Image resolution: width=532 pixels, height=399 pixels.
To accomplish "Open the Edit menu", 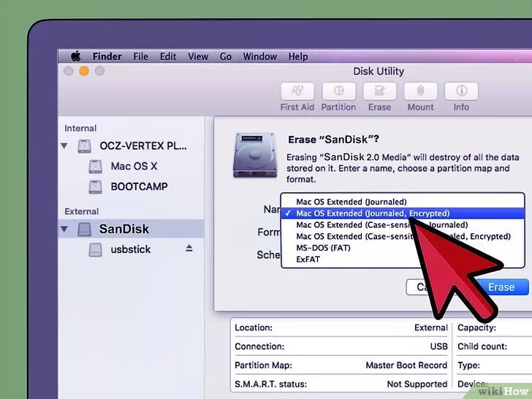I will (168, 56).
